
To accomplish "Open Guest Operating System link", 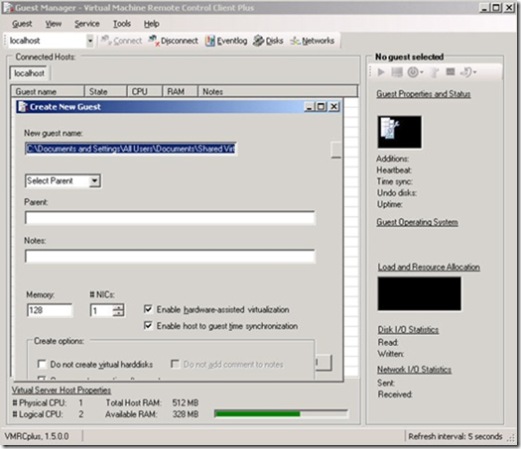I will [417, 222].
